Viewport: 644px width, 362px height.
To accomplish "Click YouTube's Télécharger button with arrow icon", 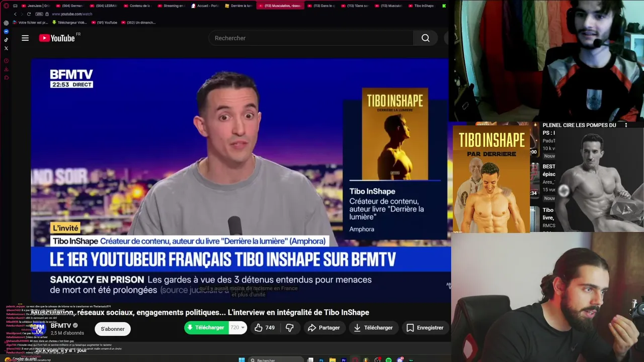I will tap(373, 328).
